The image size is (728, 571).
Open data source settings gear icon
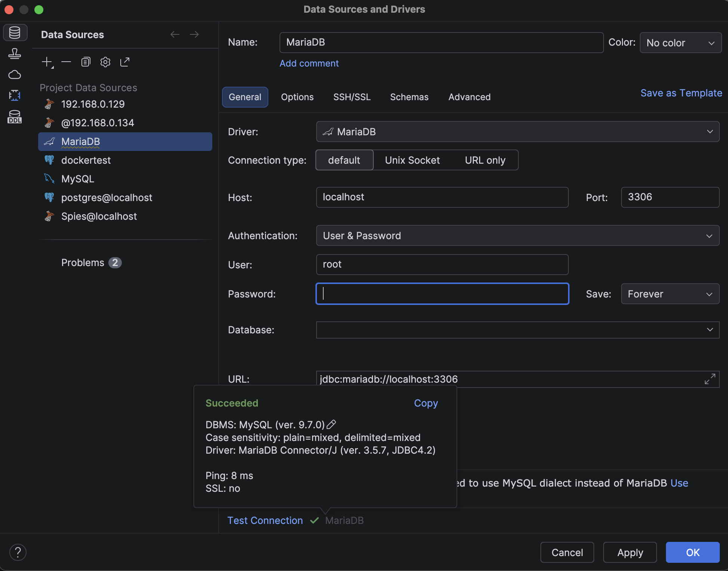coord(105,62)
